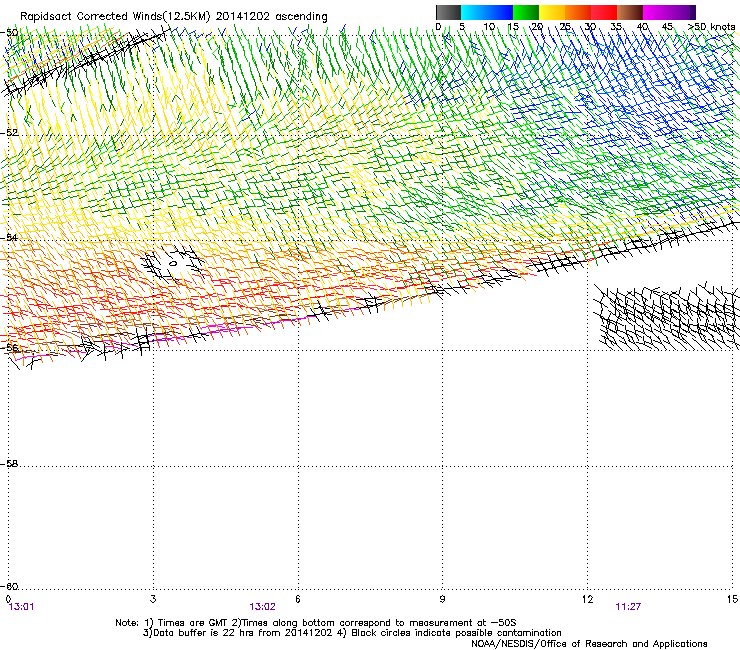
Task: Click the red 30-35 knots legend swatch
Action: (604, 12)
